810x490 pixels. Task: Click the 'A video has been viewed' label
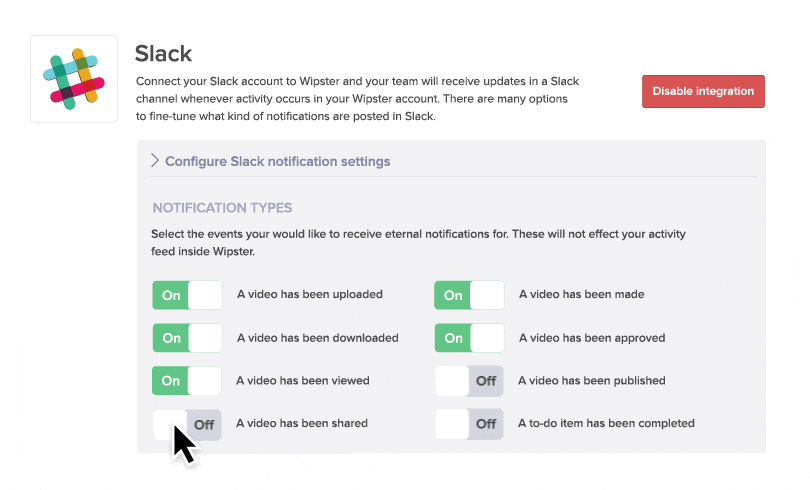coord(303,381)
